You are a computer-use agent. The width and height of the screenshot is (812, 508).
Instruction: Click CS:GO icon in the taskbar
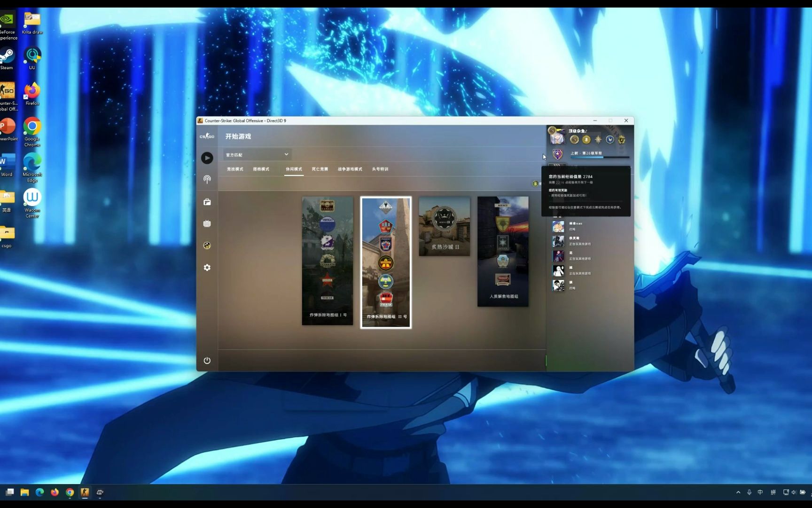coord(85,492)
